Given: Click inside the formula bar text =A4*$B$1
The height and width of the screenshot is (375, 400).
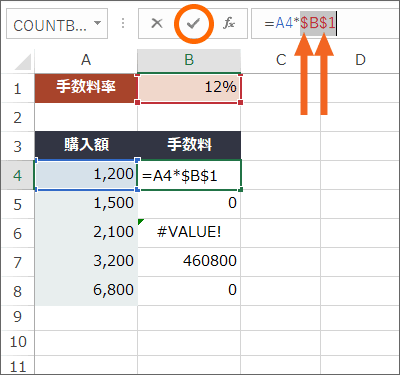Looking at the screenshot, I should pyautogui.click(x=300, y=23).
